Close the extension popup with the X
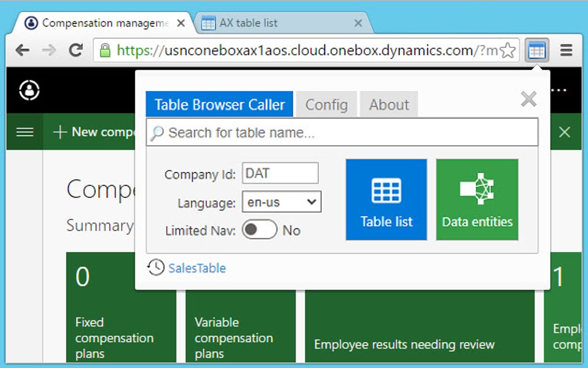588x368 pixels. click(529, 99)
